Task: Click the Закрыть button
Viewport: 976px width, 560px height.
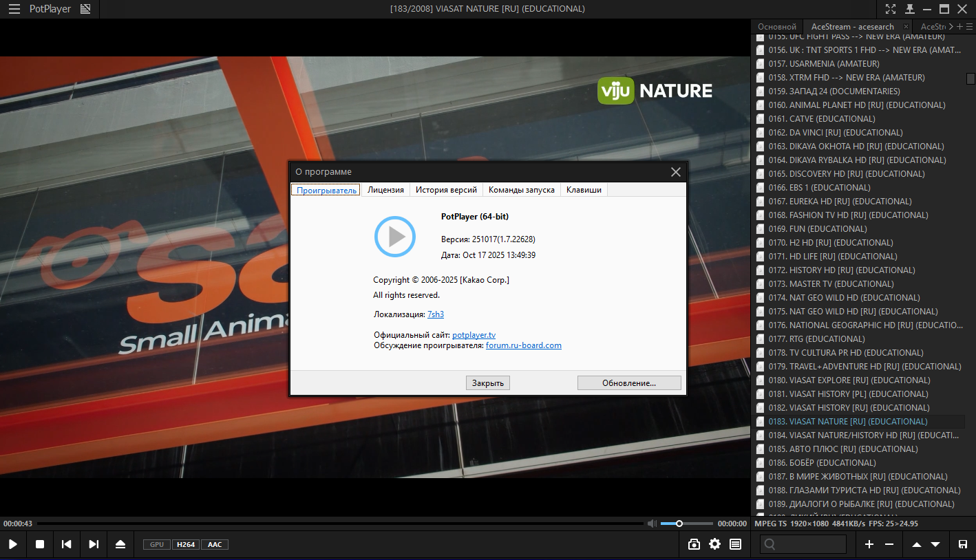Action: [x=488, y=383]
